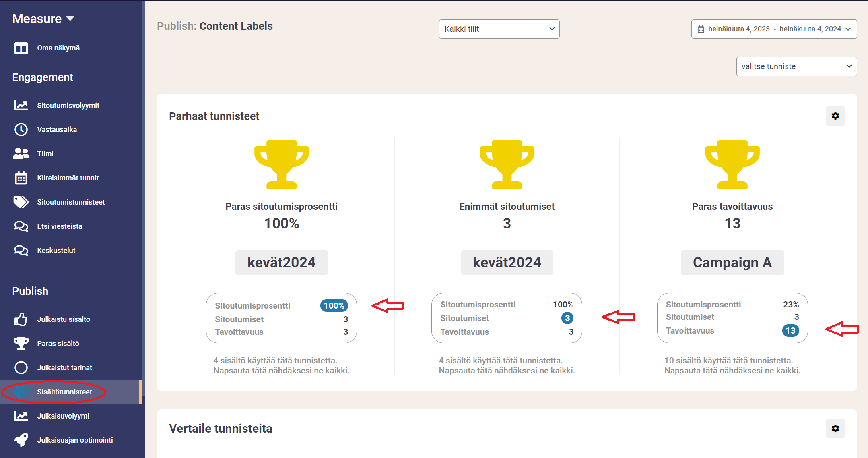The width and height of the screenshot is (868, 458).
Task: Click the Paras sisältö trophy icon
Action: (x=21, y=344)
